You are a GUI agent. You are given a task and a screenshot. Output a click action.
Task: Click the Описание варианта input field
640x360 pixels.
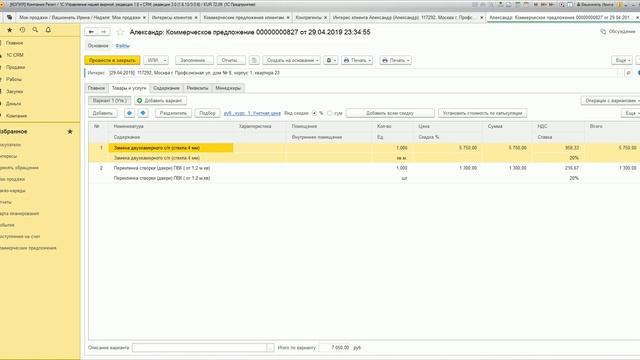click(200, 348)
